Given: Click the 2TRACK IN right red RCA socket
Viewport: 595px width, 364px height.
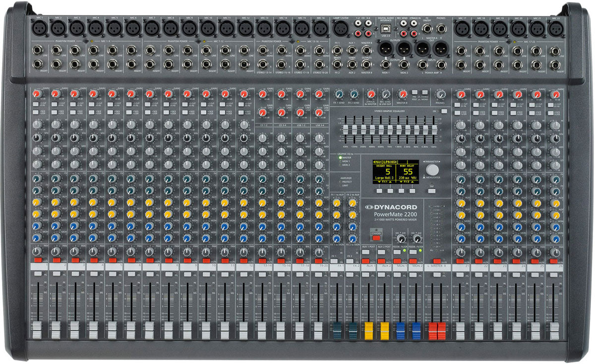Looking at the screenshot, I should pos(414,33).
